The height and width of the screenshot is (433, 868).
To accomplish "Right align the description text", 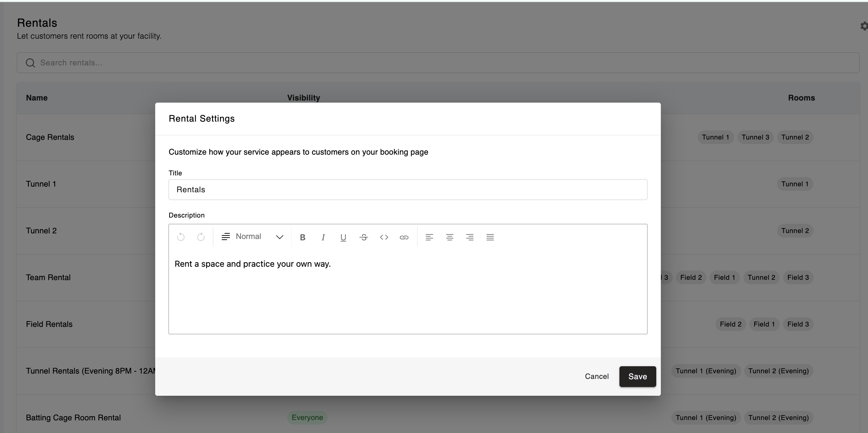I will point(470,237).
